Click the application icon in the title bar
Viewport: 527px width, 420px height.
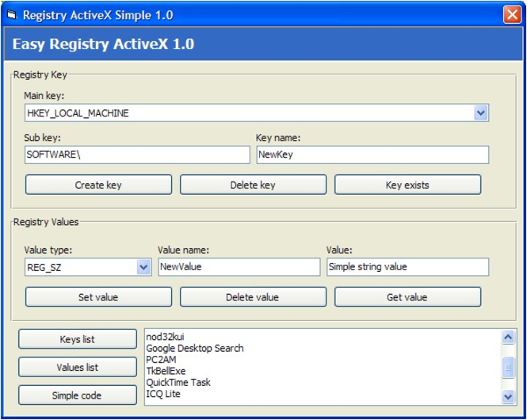(x=12, y=15)
